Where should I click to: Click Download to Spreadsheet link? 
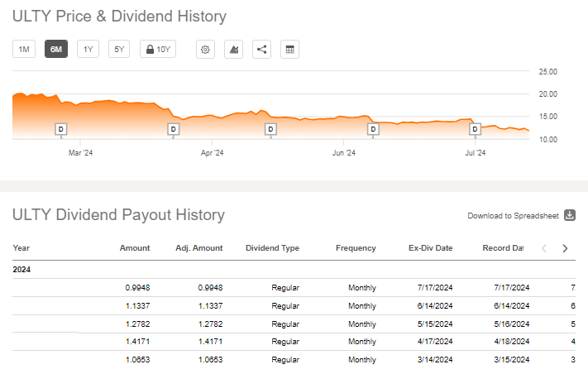tap(513, 216)
